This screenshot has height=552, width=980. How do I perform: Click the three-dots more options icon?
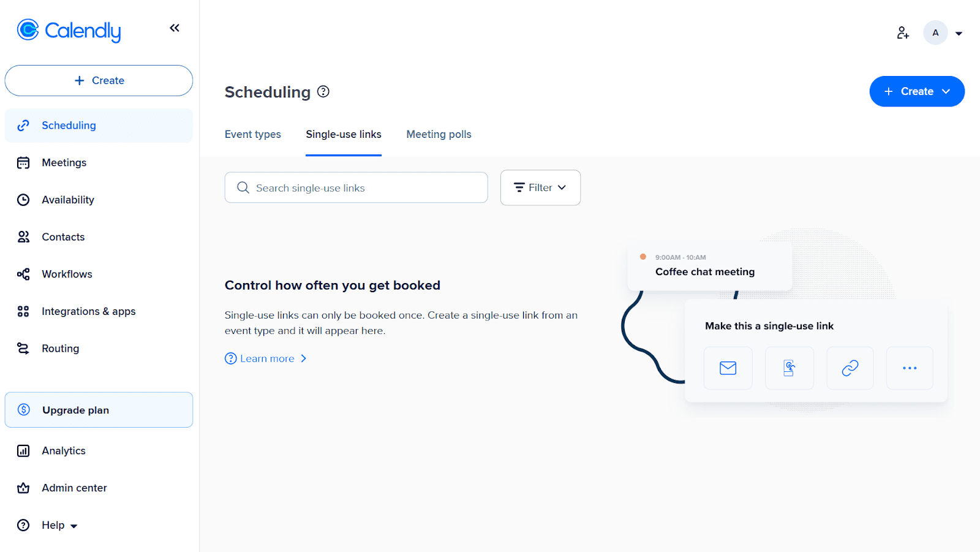910,368
